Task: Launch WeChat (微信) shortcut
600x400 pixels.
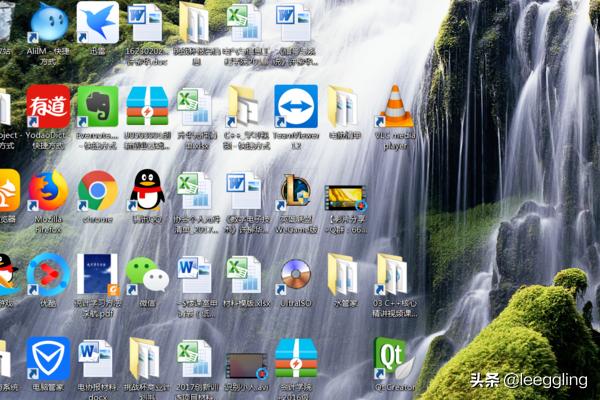Action: tap(148, 275)
